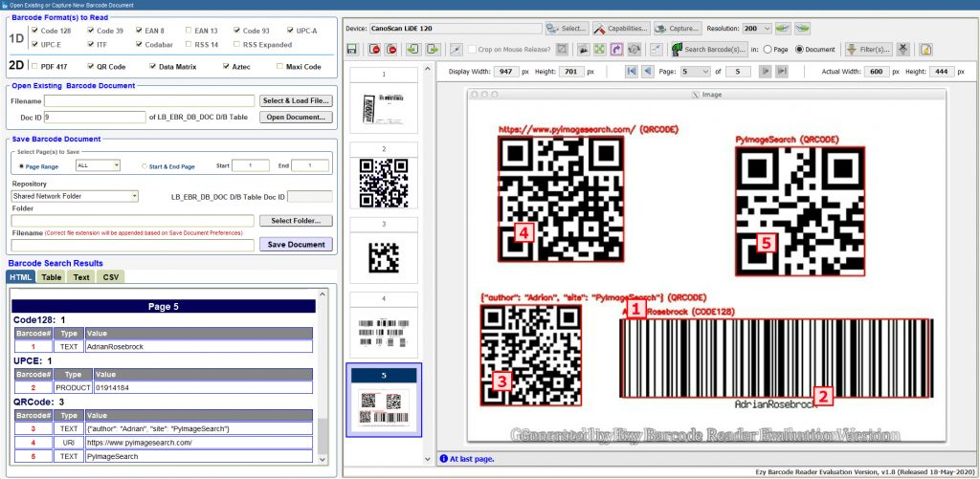Select the Start & End Page radio

(145, 166)
